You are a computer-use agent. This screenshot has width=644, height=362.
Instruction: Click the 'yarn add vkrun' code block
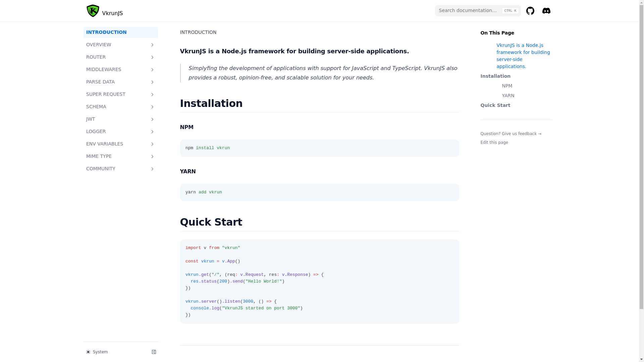319,192
